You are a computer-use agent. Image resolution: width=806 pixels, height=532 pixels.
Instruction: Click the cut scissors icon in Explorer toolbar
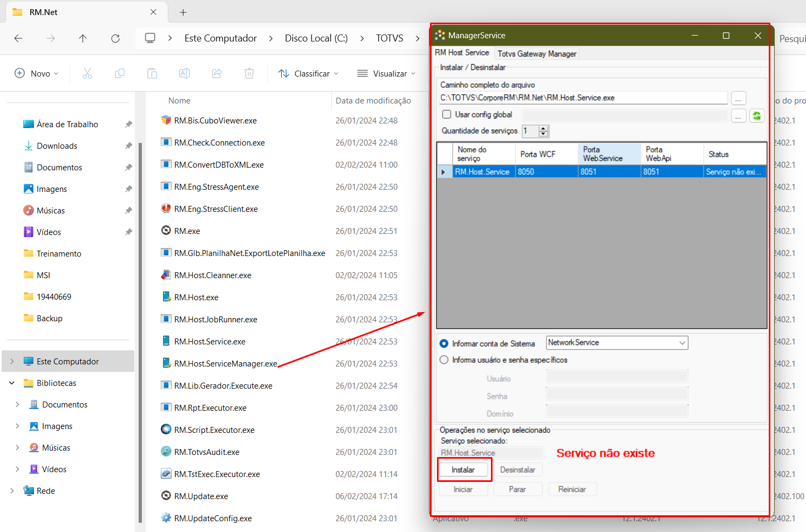pyautogui.click(x=87, y=73)
